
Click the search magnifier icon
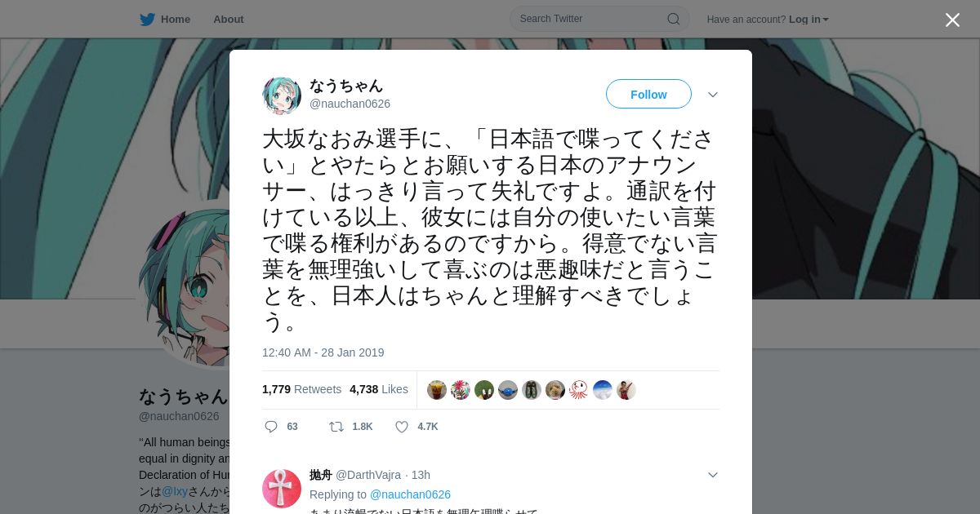click(674, 19)
